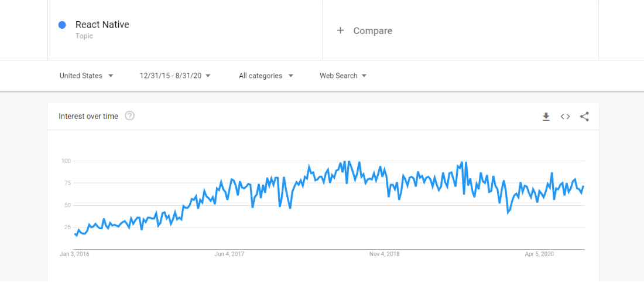
Task: Click the plus icon beside Compare
Action: 340,30
